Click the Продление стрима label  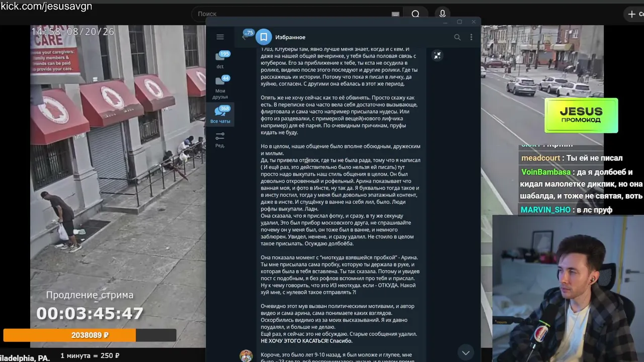(90, 295)
